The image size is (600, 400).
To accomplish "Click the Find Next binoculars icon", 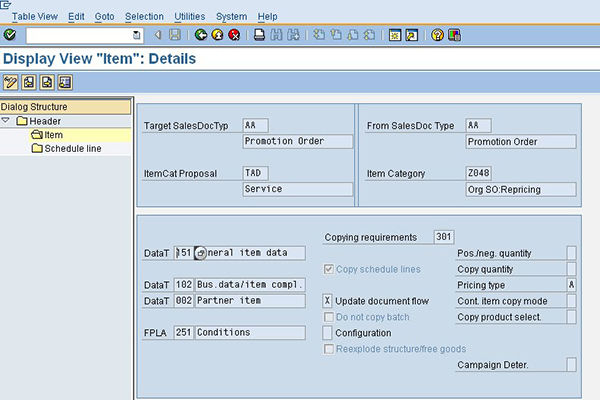I will (293, 35).
